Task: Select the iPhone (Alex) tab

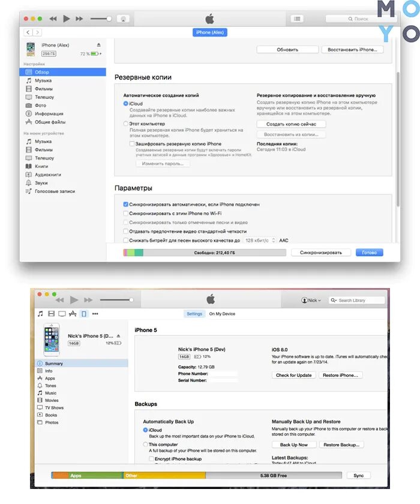Action: click(x=210, y=32)
